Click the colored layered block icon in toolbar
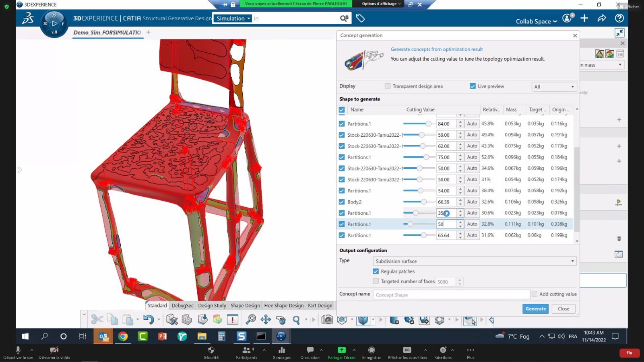This screenshot has height=362, width=644. (x=218, y=320)
